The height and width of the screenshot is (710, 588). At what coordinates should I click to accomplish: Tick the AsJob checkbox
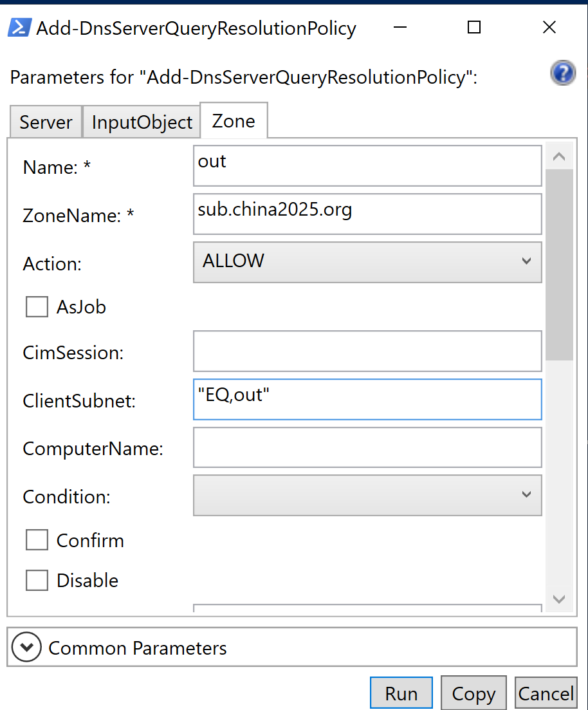click(37, 307)
